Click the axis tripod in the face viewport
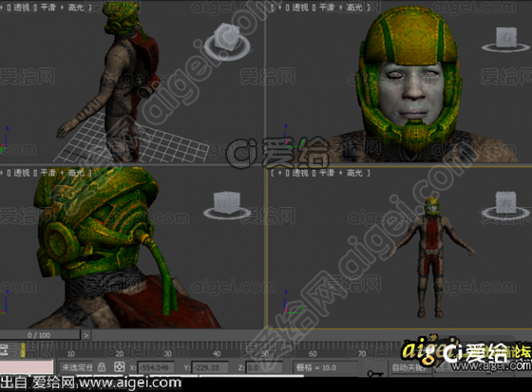Screen dimensions: 532x392 [x=289, y=138]
